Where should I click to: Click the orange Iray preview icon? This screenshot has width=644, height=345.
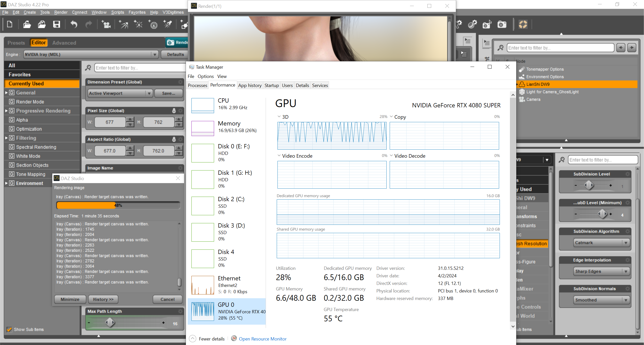523,24
